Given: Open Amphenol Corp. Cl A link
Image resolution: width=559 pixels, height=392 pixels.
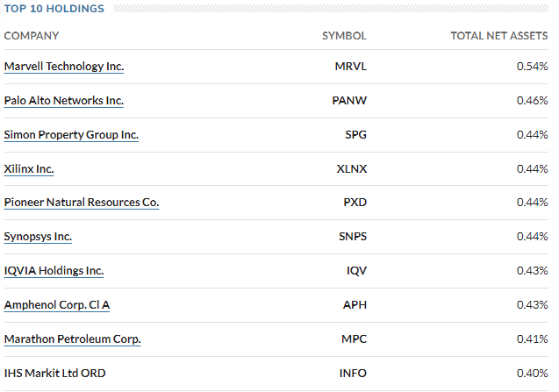Looking at the screenshot, I should (x=57, y=305).
